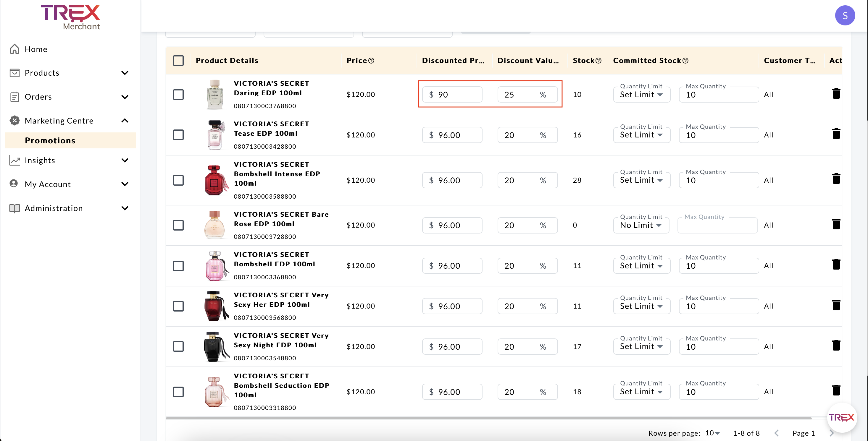Open the TREX chat bubble icon

tap(841, 417)
